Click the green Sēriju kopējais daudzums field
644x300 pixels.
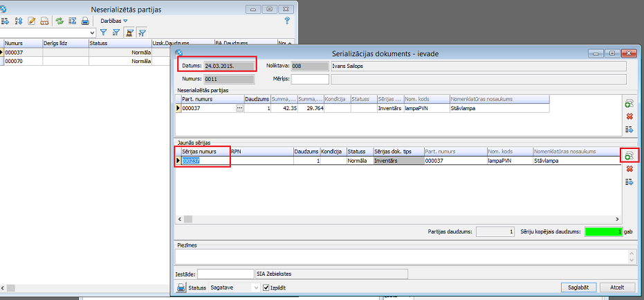coord(604,231)
